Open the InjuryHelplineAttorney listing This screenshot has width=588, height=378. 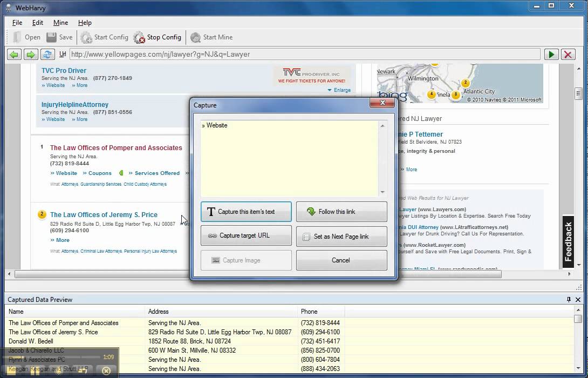click(x=75, y=105)
